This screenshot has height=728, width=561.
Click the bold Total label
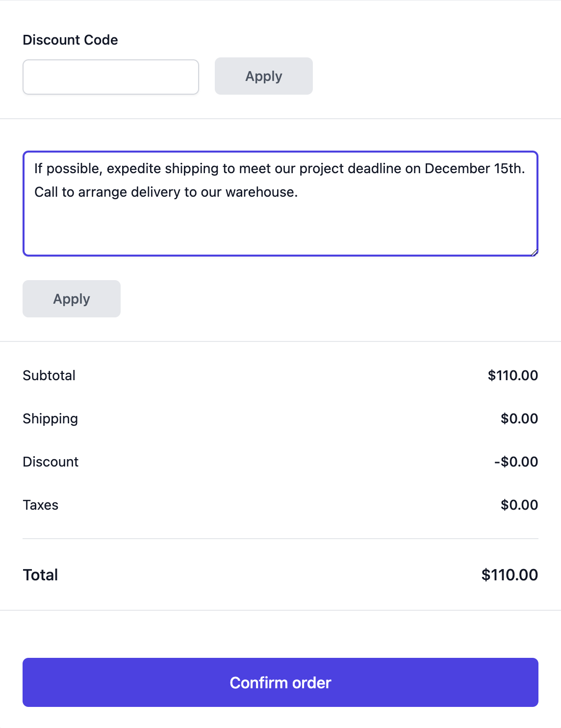point(40,575)
